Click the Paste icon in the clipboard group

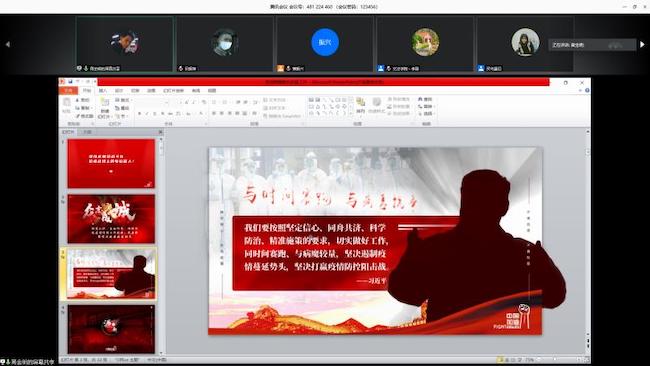(66, 106)
